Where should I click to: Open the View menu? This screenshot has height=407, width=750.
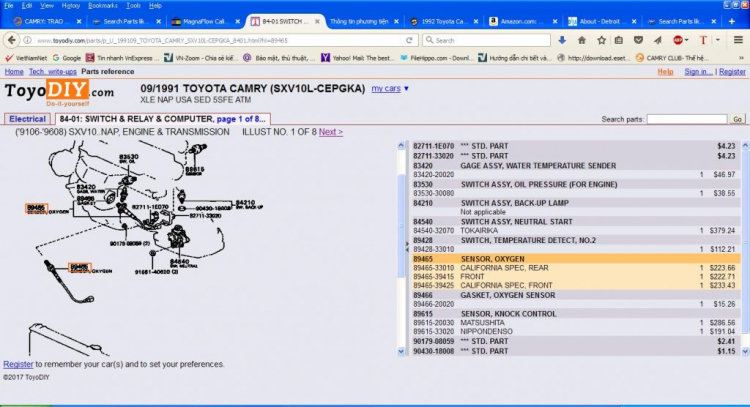[47, 6]
